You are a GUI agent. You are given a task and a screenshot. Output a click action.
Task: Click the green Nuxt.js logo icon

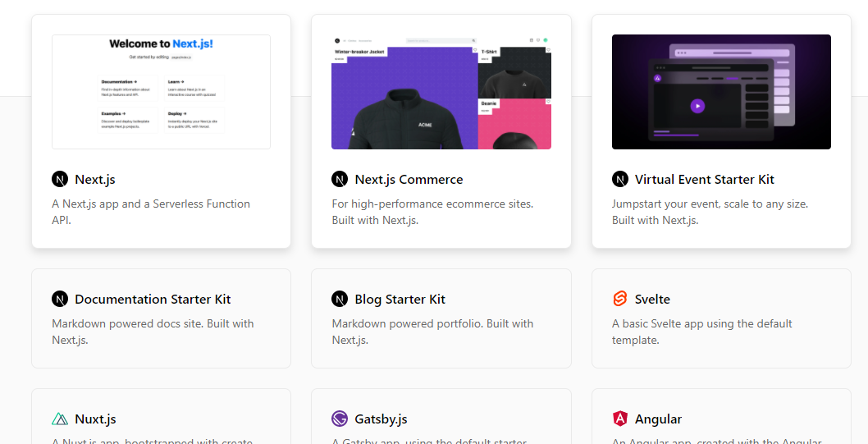[x=60, y=419]
